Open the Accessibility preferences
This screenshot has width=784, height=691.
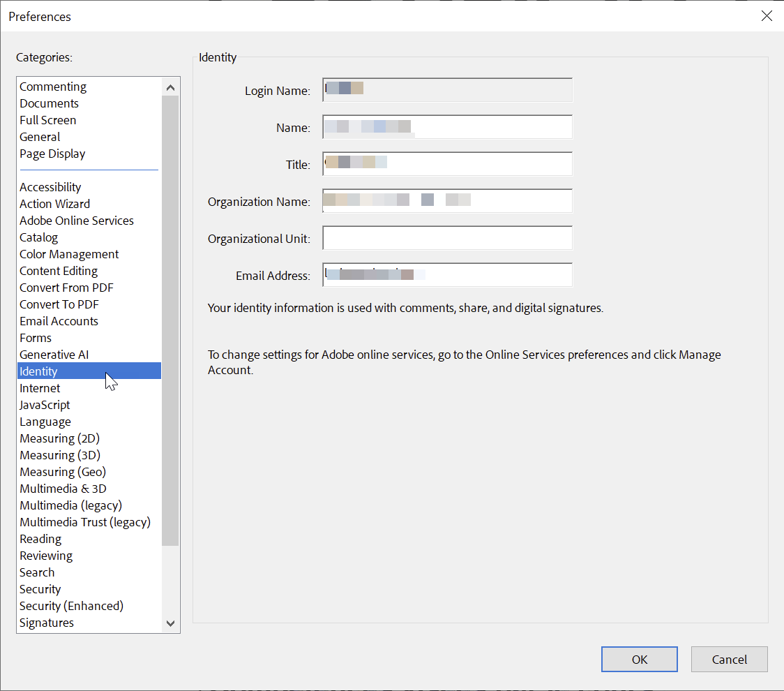coord(50,187)
